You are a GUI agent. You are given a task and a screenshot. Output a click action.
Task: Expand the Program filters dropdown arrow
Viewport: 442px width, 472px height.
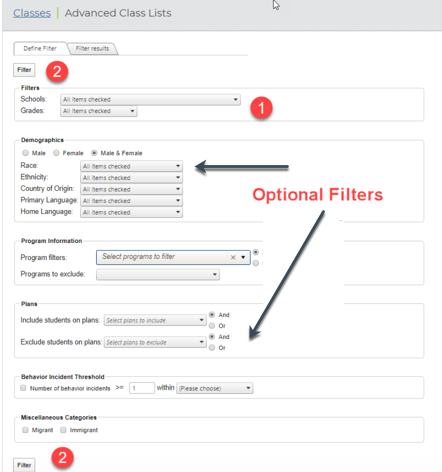(243, 257)
